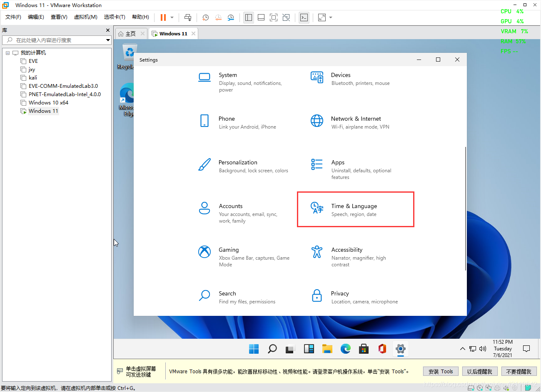Click the 以后提醒我 button

479,371
